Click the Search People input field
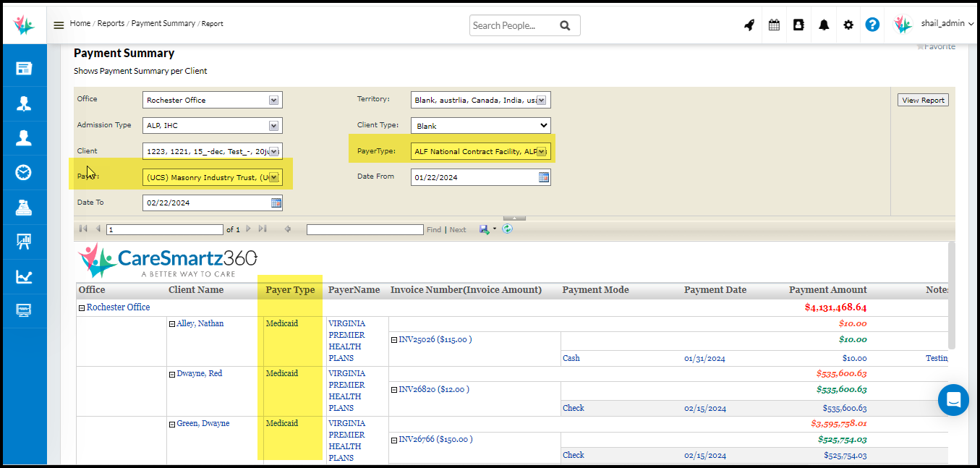 coord(514,26)
